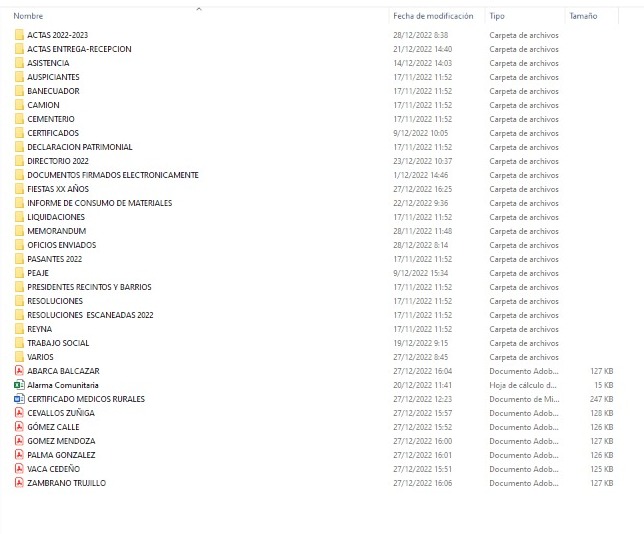
Task: Click the PEAJE folder icon
Action: pos(19,273)
